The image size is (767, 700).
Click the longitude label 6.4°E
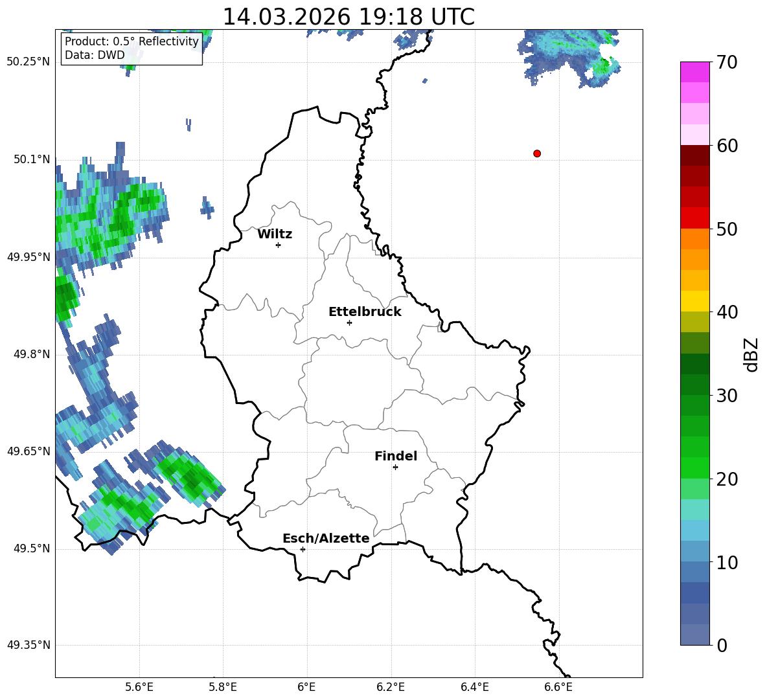[x=475, y=687]
